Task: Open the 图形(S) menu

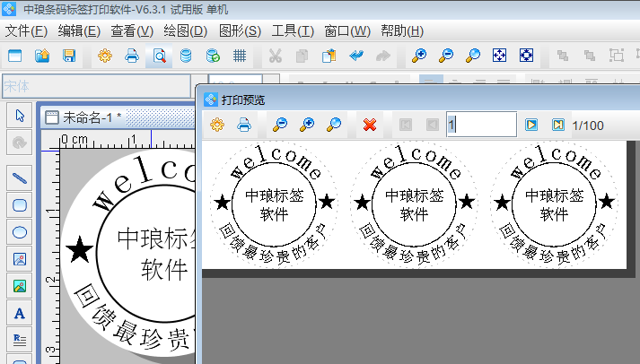Action: click(240, 30)
